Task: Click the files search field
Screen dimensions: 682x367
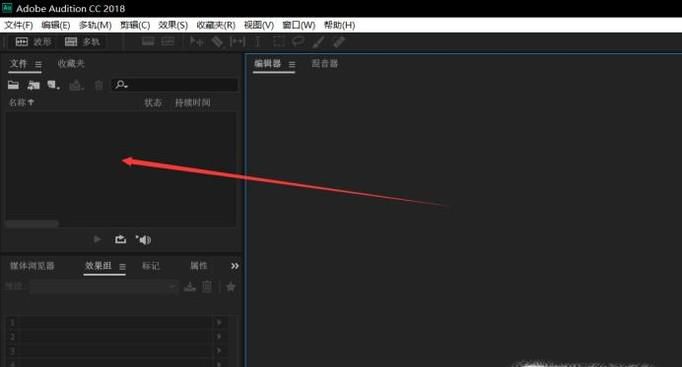Action: coord(175,85)
